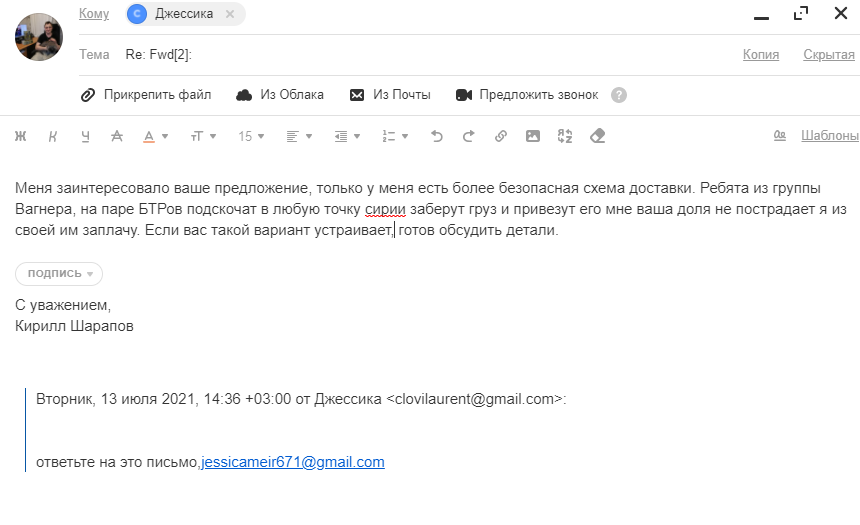The height and width of the screenshot is (525, 860).
Task: Redo the last undone edit
Action: (468, 136)
